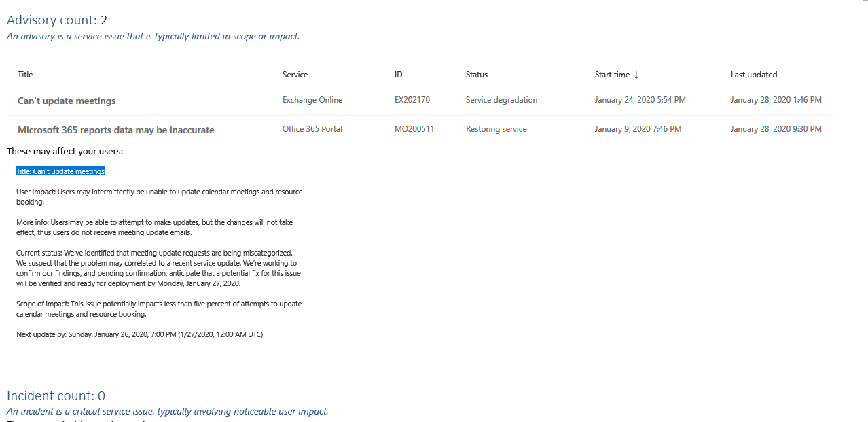Image resolution: width=868 pixels, height=422 pixels.
Task: Click the highlighted "Title: Can't update meetings" text
Action: (60, 171)
